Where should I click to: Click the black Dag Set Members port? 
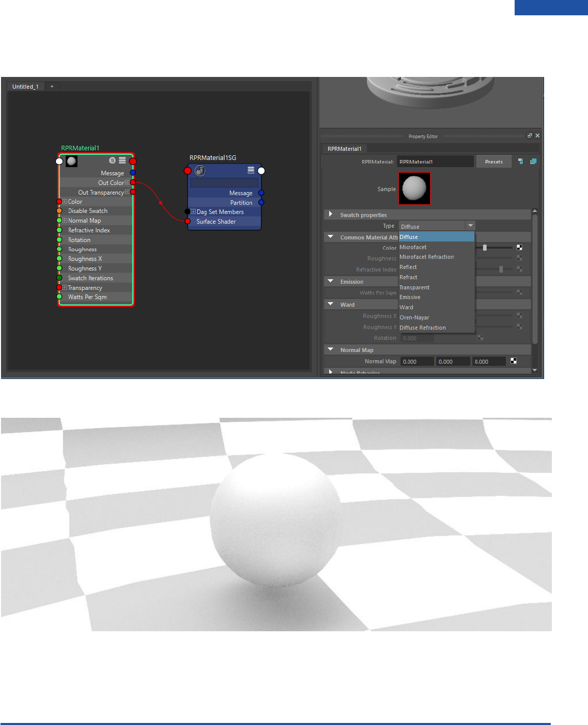pos(188,211)
